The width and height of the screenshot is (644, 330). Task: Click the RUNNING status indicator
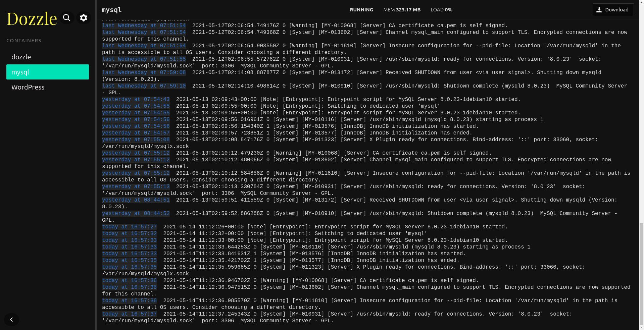coord(361,10)
